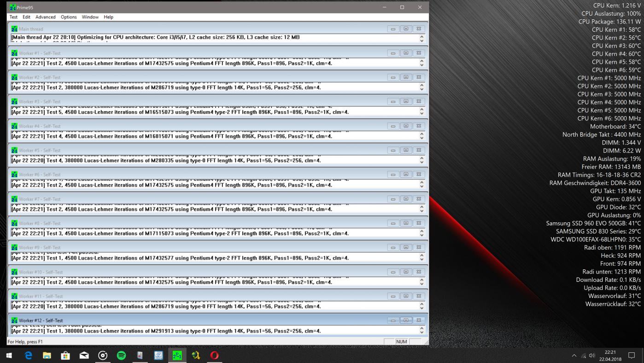Click the 'RAM Timings: 16-18-18-36 CR2' overlay reading
Image resolution: width=644 pixels, height=363 pixels.
click(x=599, y=175)
